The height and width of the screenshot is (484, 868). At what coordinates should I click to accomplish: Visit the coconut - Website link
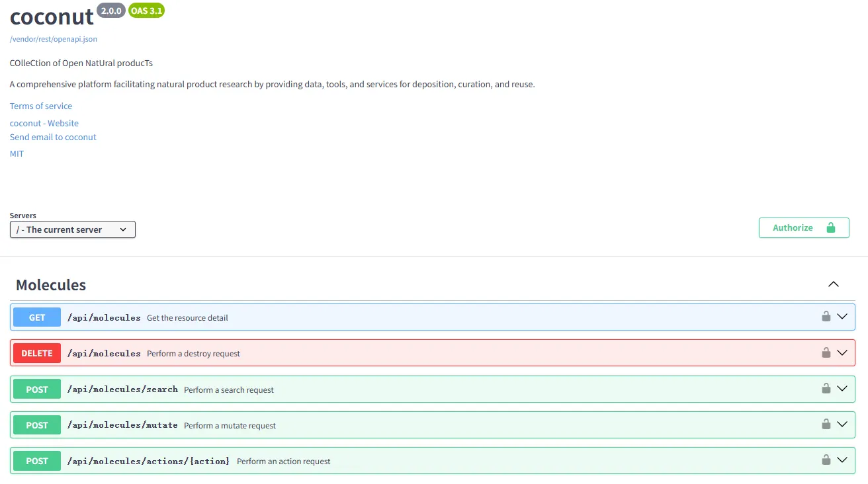click(44, 123)
